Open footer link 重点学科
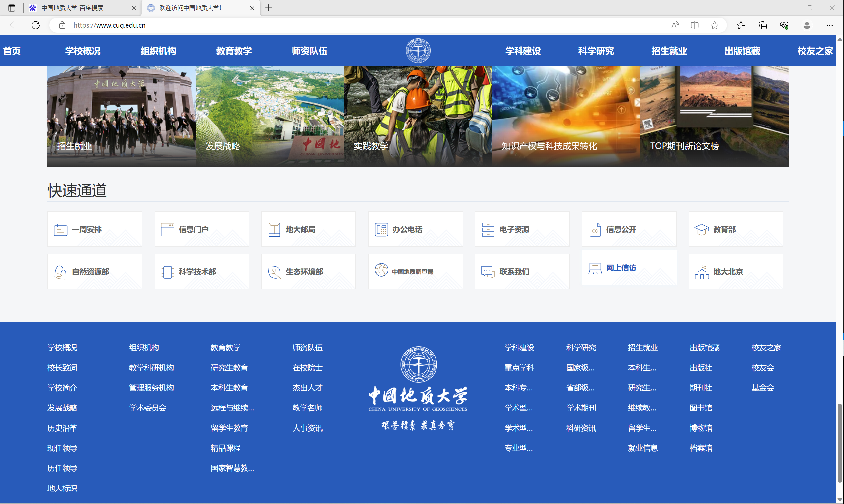The width and height of the screenshot is (844, 504). tap(519, 368)
